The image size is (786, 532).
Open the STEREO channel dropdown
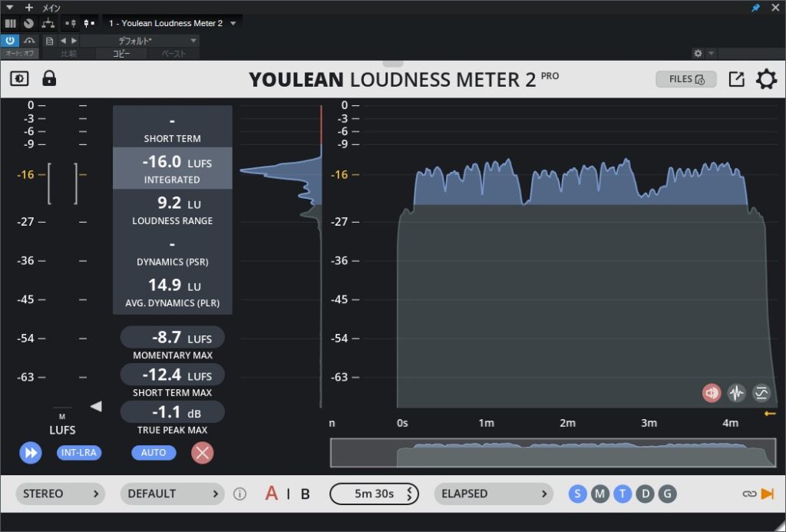coord(60,494)
